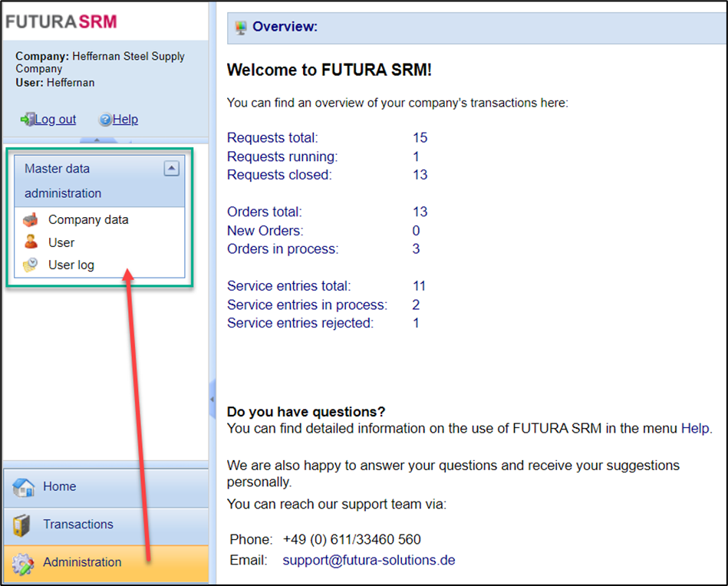Image resolution: width=728 pixels, height=586 pixels.
Task: Collapse the left sidebar with splitter arrow
Action: pos(212,400)
